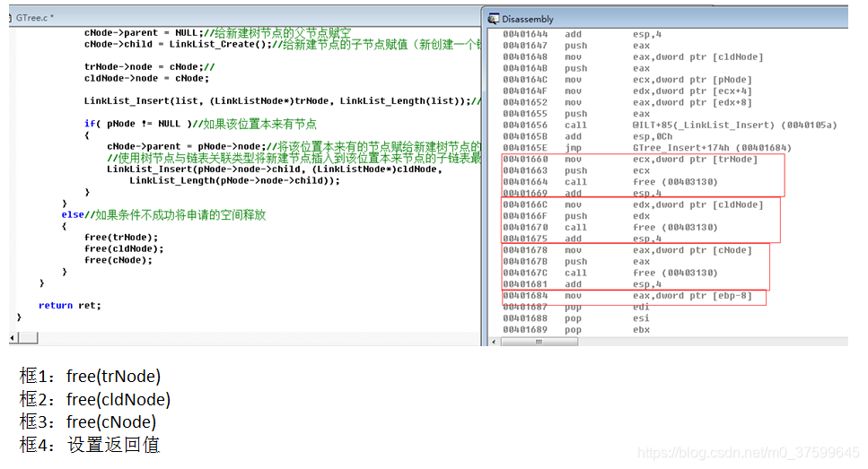Click the left arrow of the Disassembly scrollbar

[495, 342]
